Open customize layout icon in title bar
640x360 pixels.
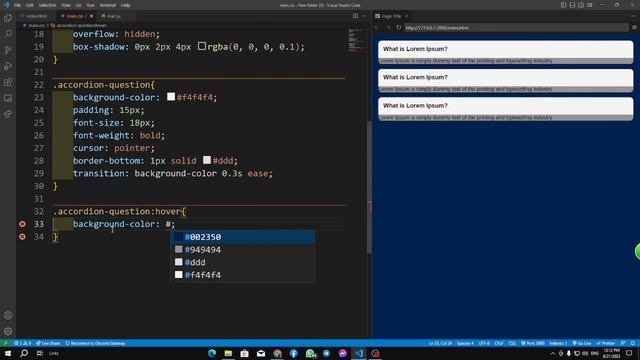tap(590, 5)
